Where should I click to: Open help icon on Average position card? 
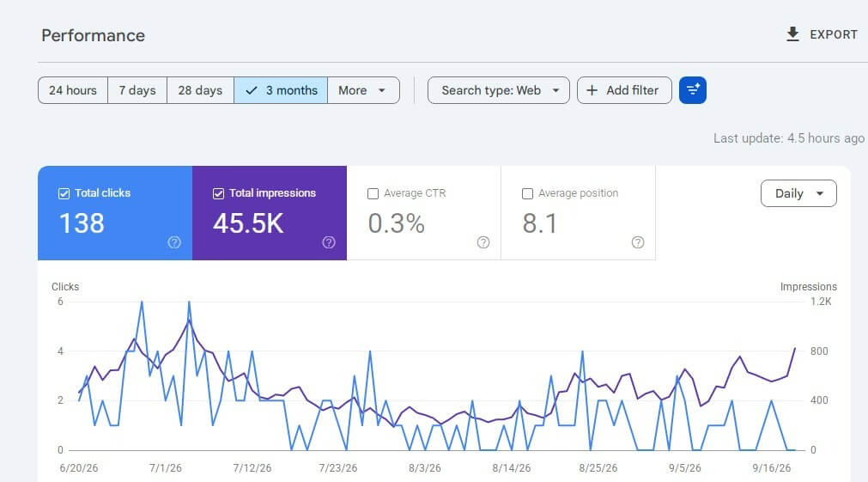click(x=638, y=242)
